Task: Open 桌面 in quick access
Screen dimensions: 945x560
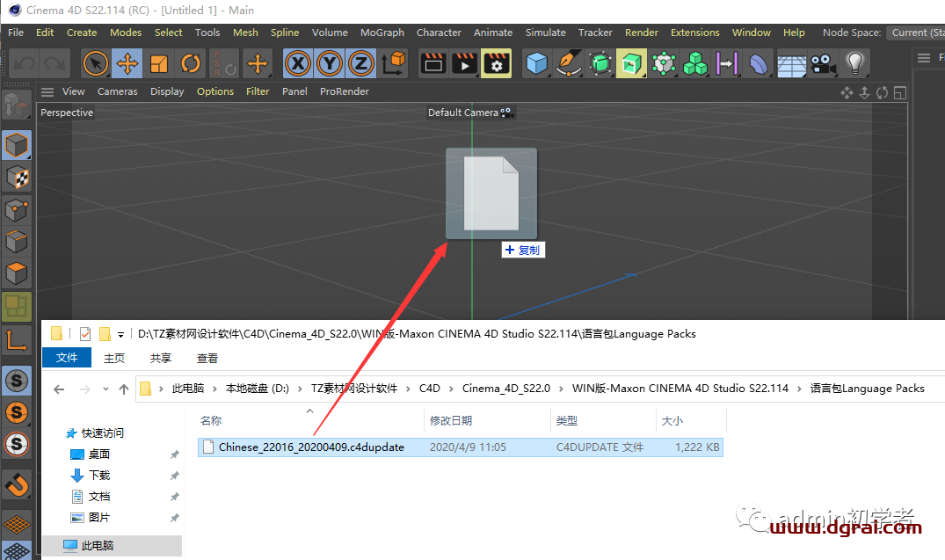Action: 99,454
